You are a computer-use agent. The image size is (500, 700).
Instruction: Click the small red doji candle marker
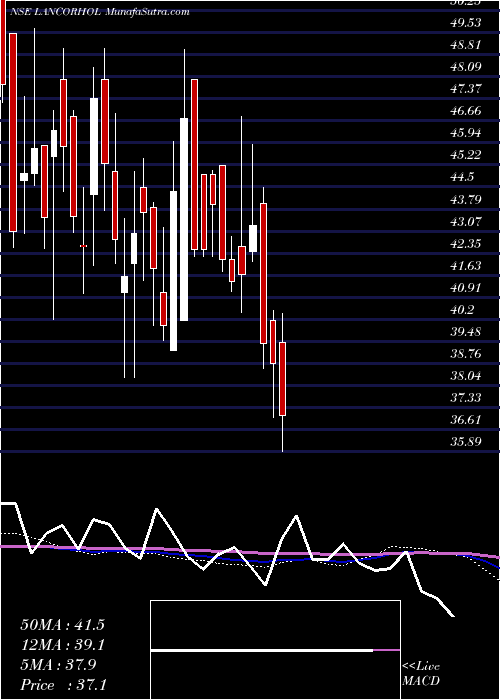(83, 246)
